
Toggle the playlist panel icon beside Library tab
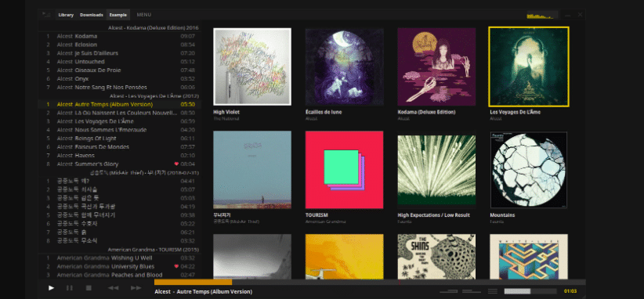point(46,15)
